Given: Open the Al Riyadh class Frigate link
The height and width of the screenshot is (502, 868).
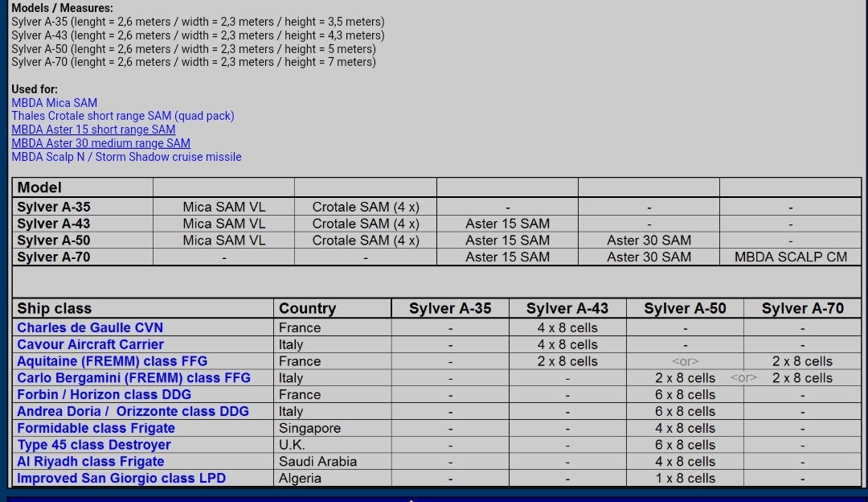Looking at the screenshot, I should pyautogui.click(x=90, y=462).
